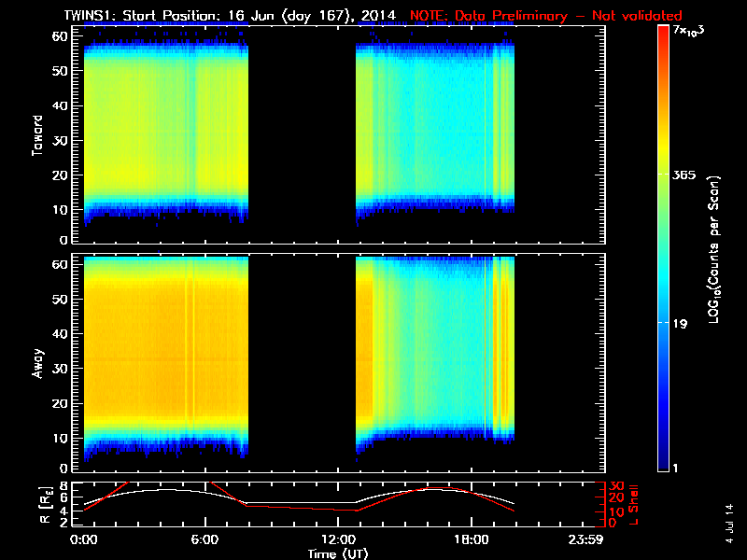Click the red 'L Shell' axis label

(x=633, y=505)
